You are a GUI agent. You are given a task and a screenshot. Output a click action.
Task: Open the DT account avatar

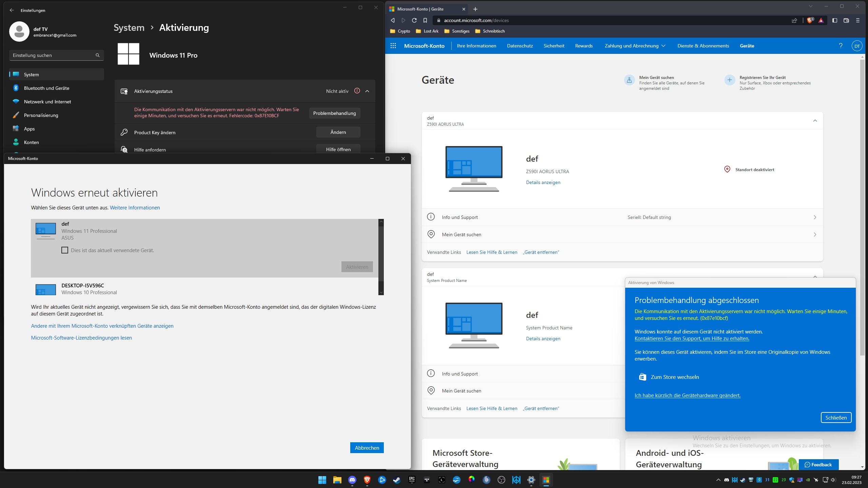pos(857,46)
